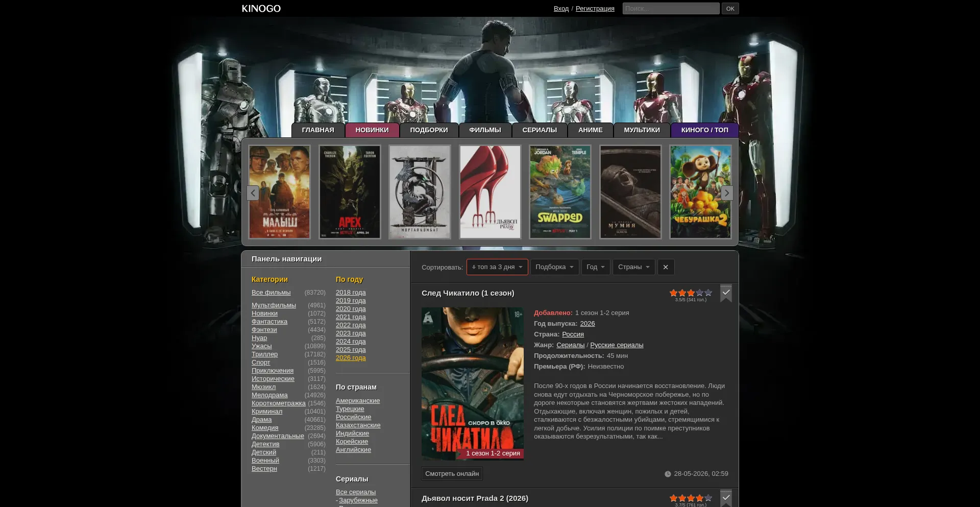
Task: Reset filters with the X button
Action: point(666,267)
